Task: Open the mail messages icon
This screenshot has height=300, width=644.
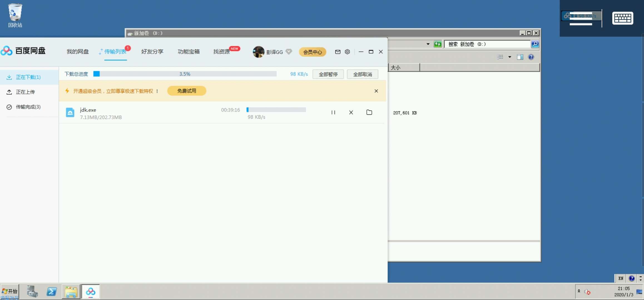Action: tap(338, 52)
